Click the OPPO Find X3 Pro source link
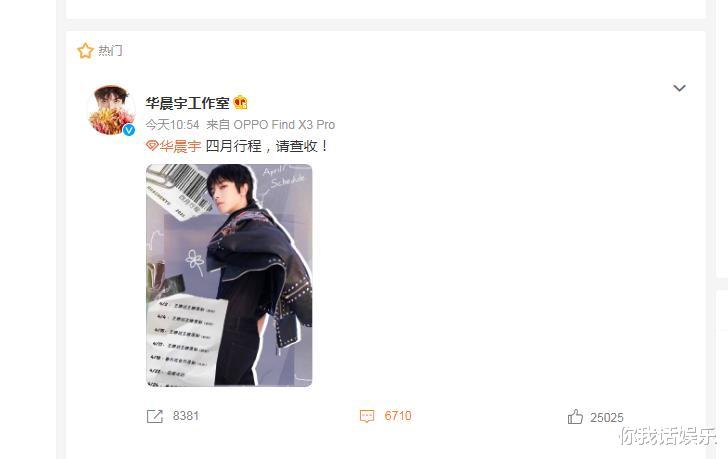 coord(284,125)
